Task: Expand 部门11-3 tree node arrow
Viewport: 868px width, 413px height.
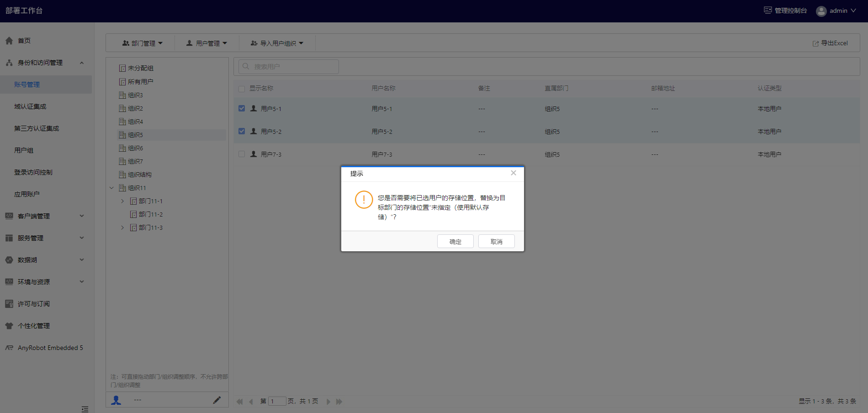Action: coord(122,228)
